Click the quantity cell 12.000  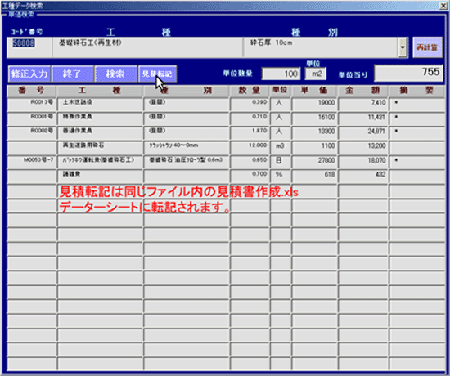pyautogui.click(x=249, y=147)
